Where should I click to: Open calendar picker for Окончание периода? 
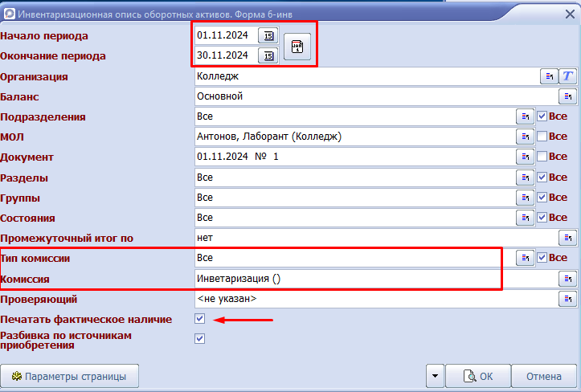coord(268,56)
